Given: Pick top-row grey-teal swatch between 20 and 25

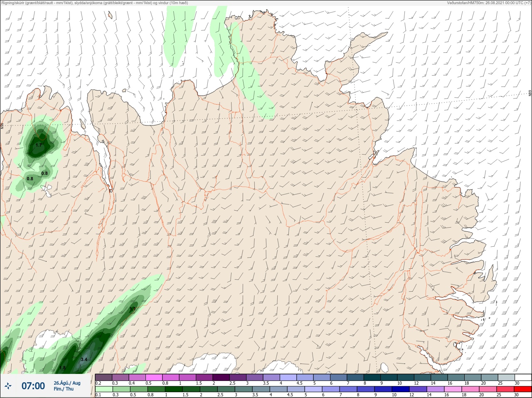Looking at the screenshot, I should tap(490, 377).
